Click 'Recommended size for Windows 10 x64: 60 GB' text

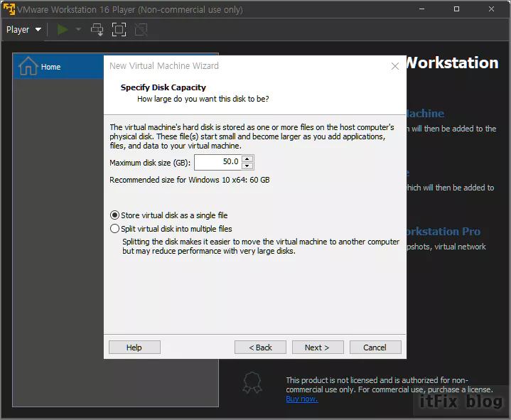(x=189, y=180)
